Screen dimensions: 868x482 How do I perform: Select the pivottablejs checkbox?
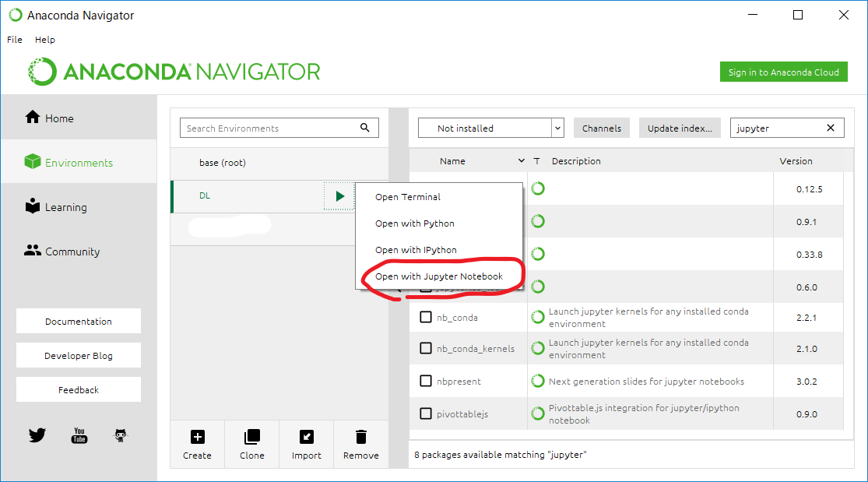(426, 413)
